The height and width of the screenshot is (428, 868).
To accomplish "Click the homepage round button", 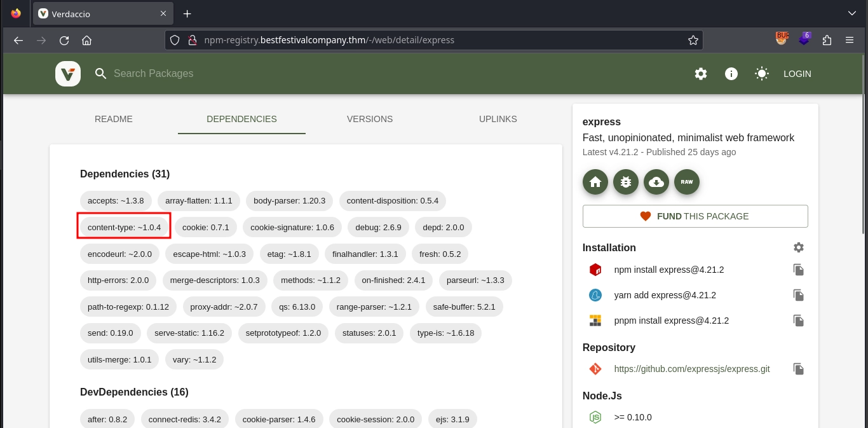I will pyautogui.click(x=595, y=182).
